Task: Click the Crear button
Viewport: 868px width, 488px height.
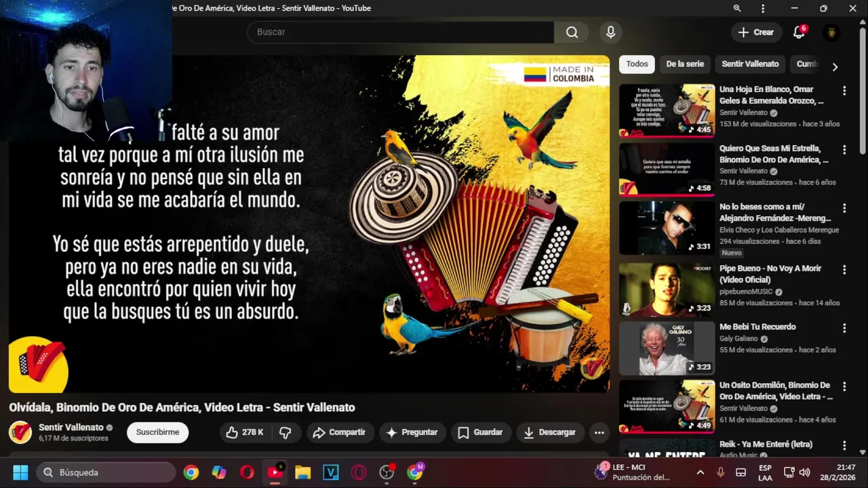Action: (x=755, y=32)
